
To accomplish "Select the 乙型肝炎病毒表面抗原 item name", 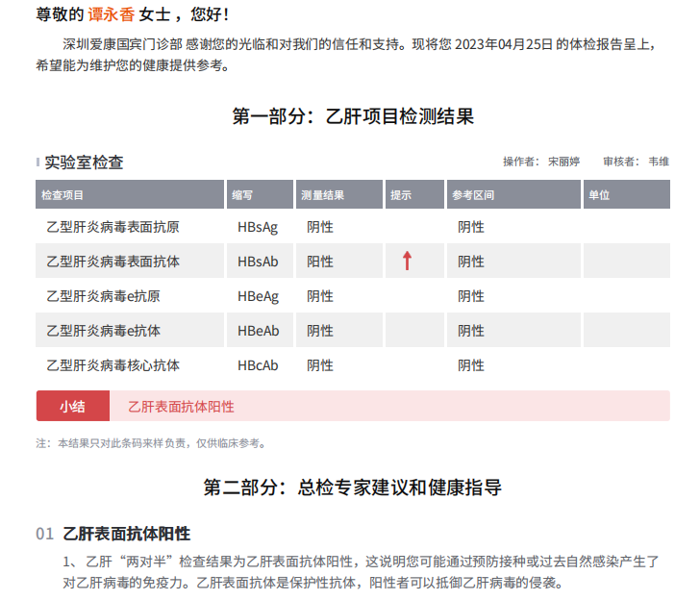I will (x=112, y=227).
